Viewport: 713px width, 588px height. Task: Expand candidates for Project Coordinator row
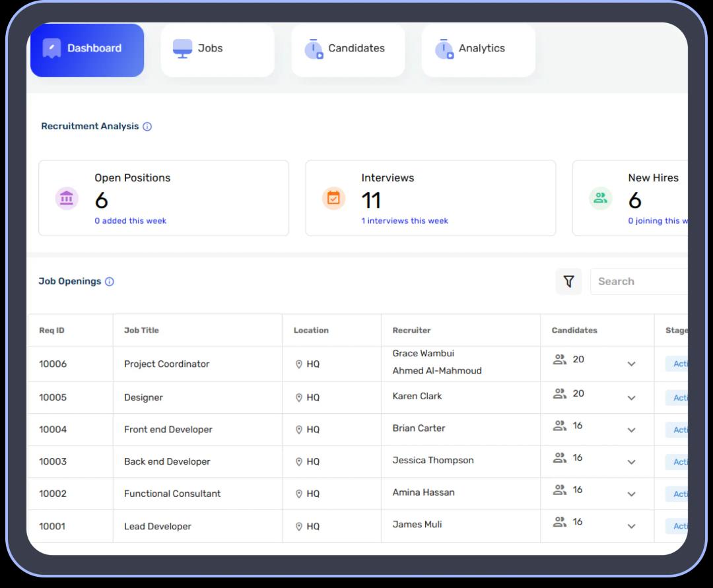click(x=631, y=364)
